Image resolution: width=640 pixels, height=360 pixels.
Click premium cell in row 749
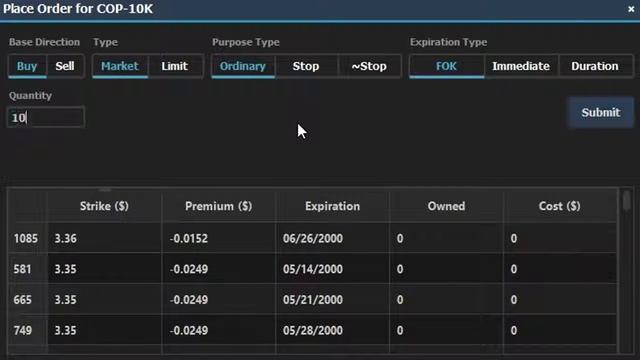click(x=218, y=330)
